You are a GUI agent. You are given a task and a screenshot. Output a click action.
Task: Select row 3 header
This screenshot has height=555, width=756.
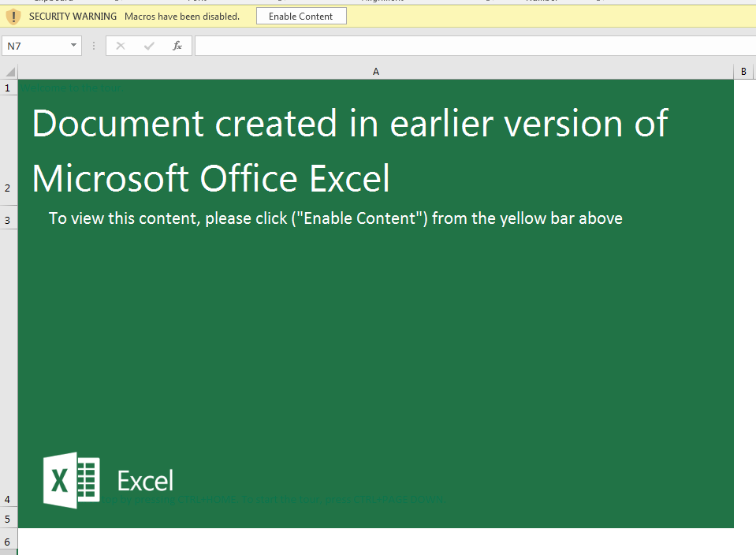pos(8,218)
